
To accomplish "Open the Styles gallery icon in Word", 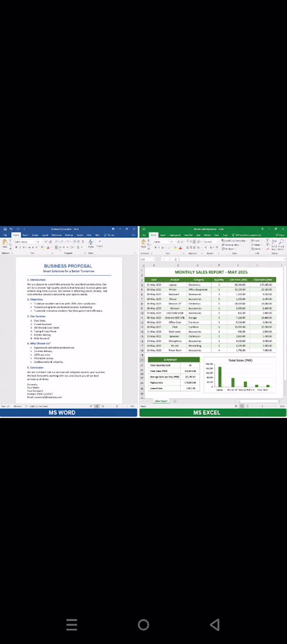I will 91,242.
